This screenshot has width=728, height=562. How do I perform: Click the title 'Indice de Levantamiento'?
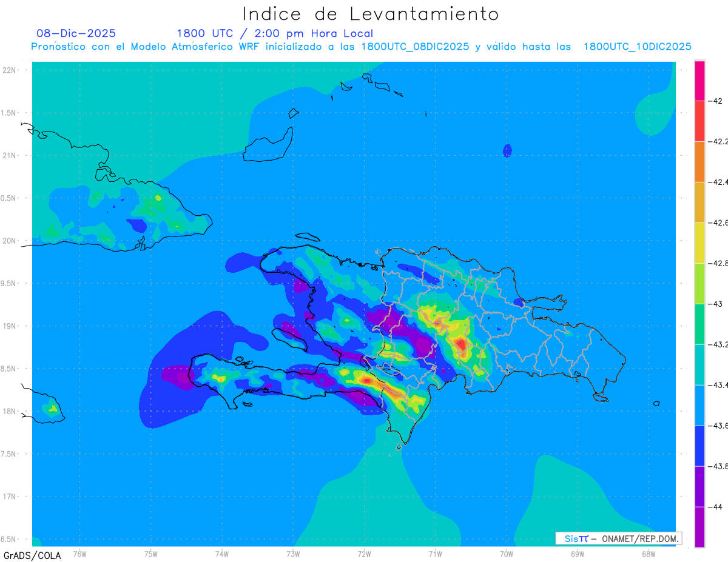(x=371, y=14)
